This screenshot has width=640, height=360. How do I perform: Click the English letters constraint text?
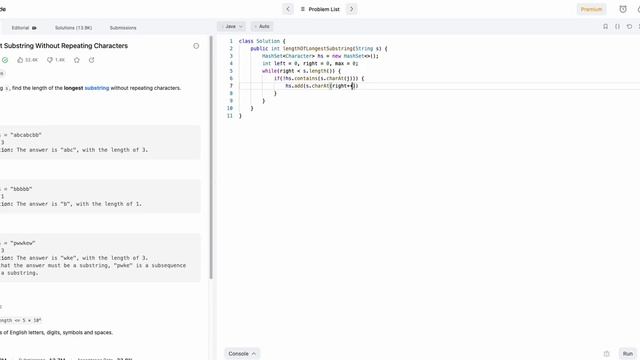pos(57,332)
